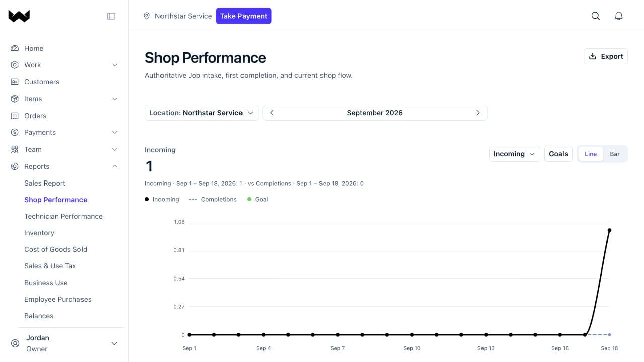
Task: Open notifications with the bell icon
Action: (x=619, y=16)
